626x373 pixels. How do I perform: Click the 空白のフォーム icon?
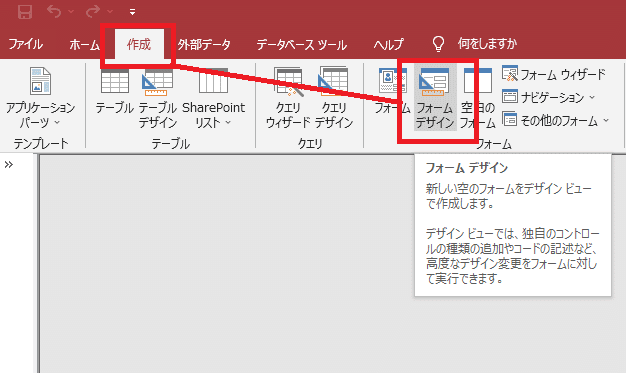click(477, 81)
